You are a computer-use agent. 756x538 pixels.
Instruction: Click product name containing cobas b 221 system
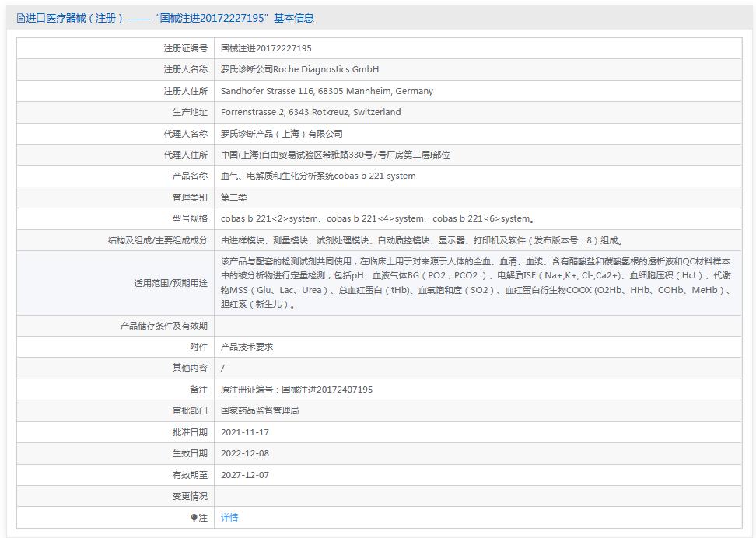(x=318, y=176)
